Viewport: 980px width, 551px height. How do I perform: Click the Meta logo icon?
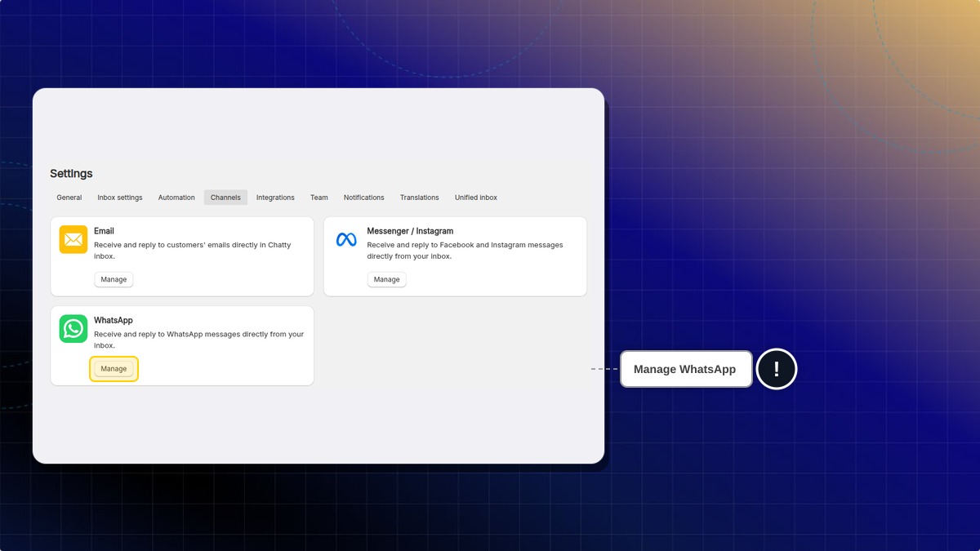346,239
